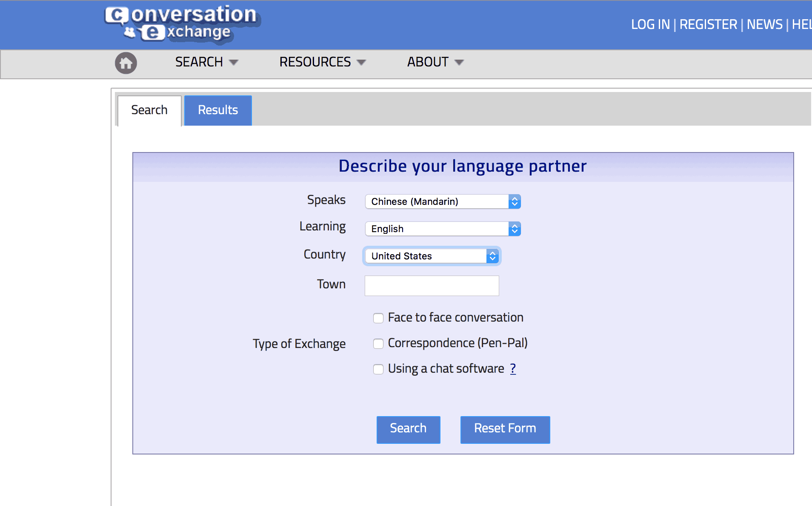Click the Type of Exchange label
The width and height of the screenshot is (812, 506).
(x=299, y=344)
